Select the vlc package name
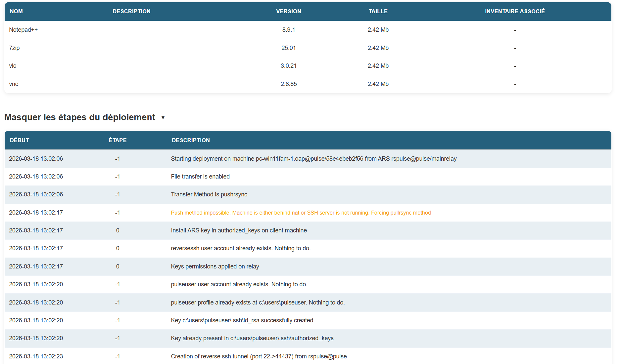The width and height of the screenshot is (619, 364). pos(13,66)
